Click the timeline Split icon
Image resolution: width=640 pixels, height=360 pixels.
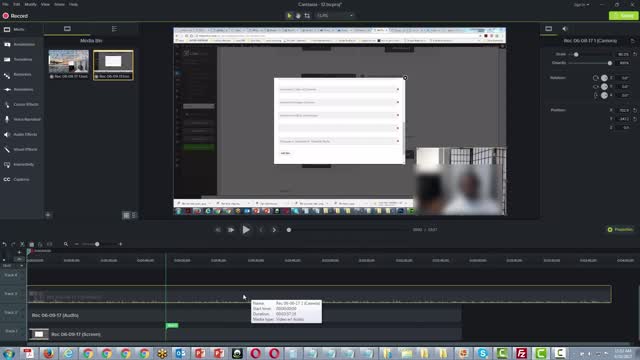coord(49,244)
